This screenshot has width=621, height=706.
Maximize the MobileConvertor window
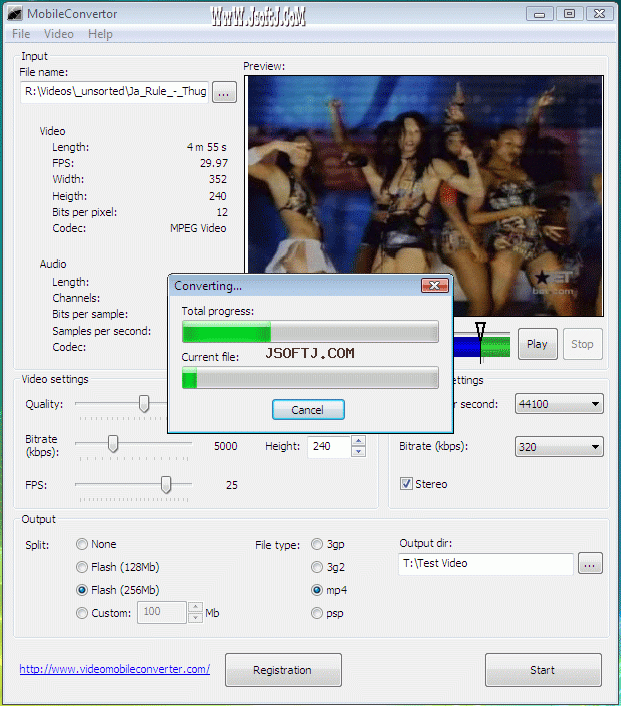click(x=569, y=14)
